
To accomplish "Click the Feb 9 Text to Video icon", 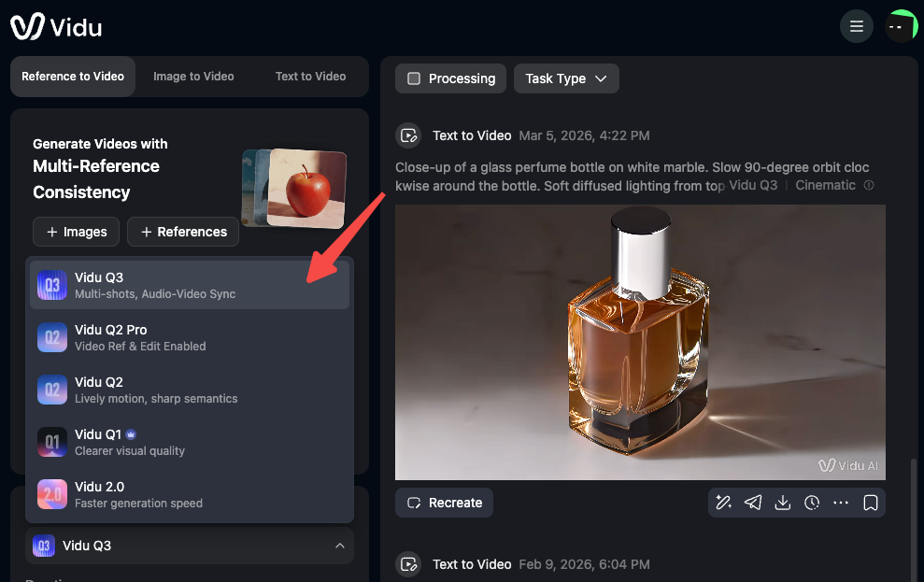I will tap(408, 564).
